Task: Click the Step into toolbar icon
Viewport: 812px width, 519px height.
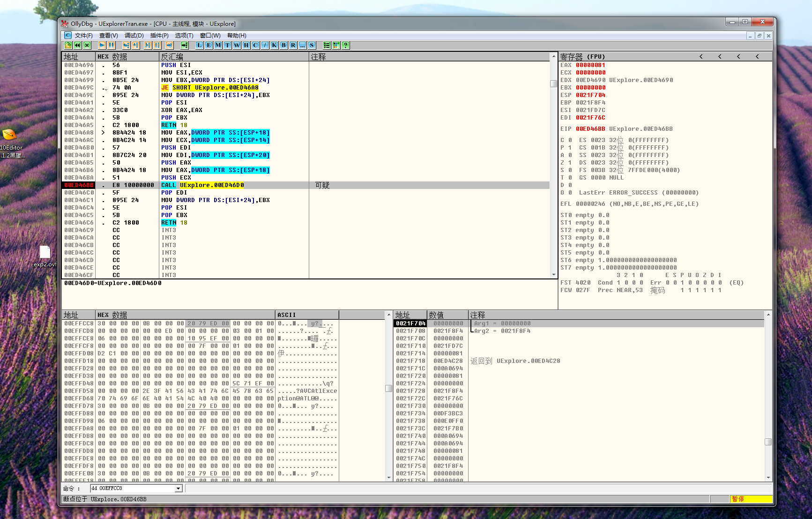Action: [126, 45]
